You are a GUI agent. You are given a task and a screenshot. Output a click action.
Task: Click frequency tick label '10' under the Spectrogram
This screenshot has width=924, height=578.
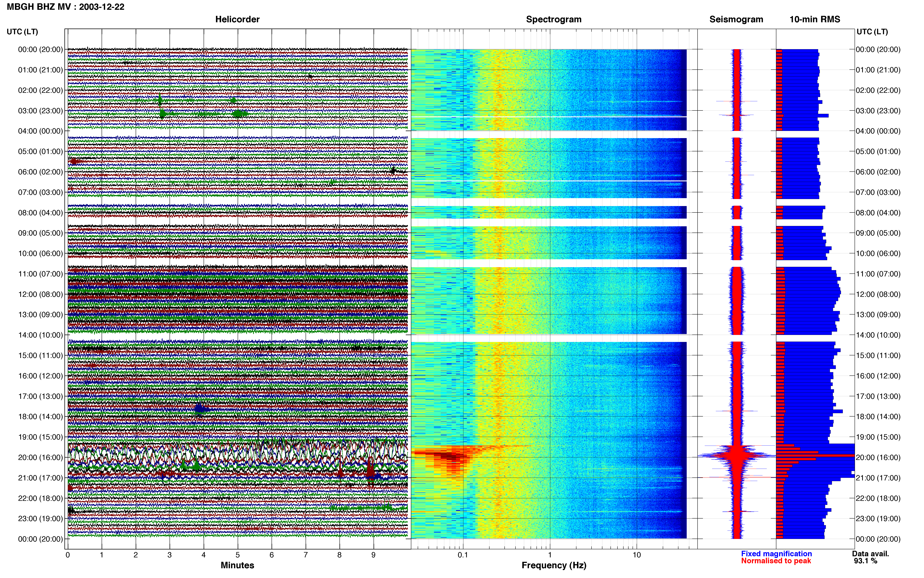(x=637, y=555)
